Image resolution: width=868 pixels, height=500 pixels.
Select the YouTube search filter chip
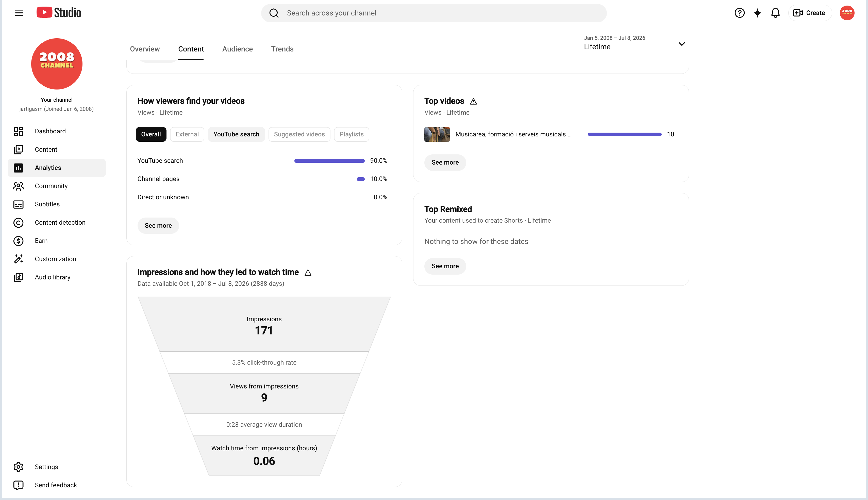pyautogui.click(x=236, y=134)
